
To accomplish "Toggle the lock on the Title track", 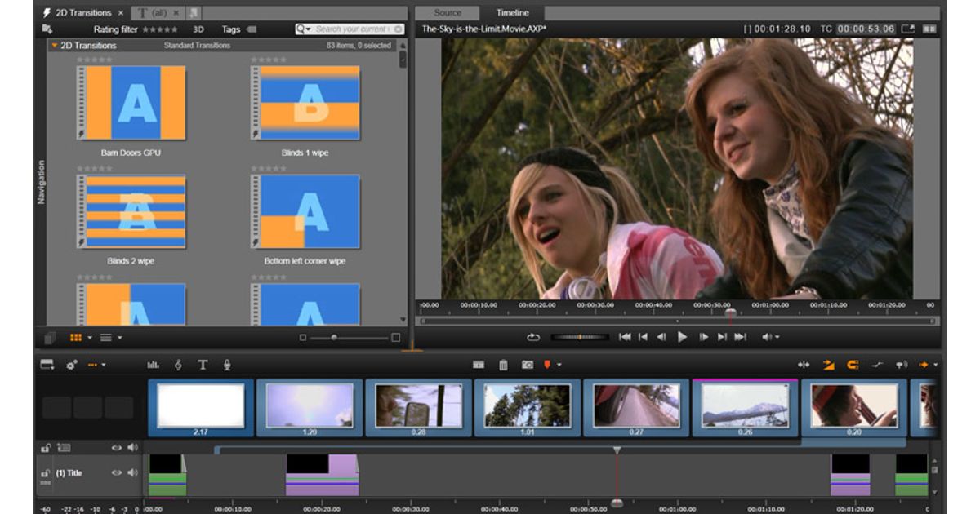I will (47, 473).
